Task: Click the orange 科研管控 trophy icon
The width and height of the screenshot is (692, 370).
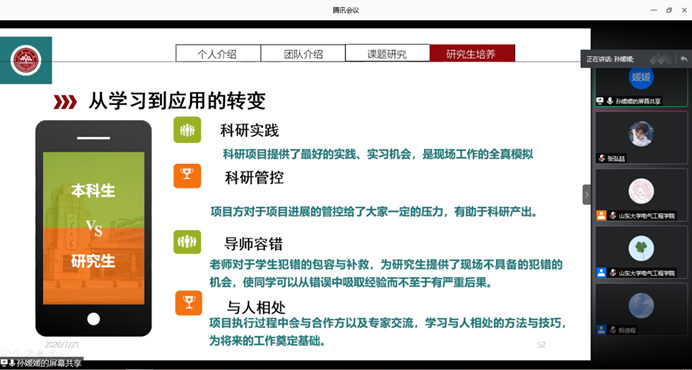Action: pos(187,176)
